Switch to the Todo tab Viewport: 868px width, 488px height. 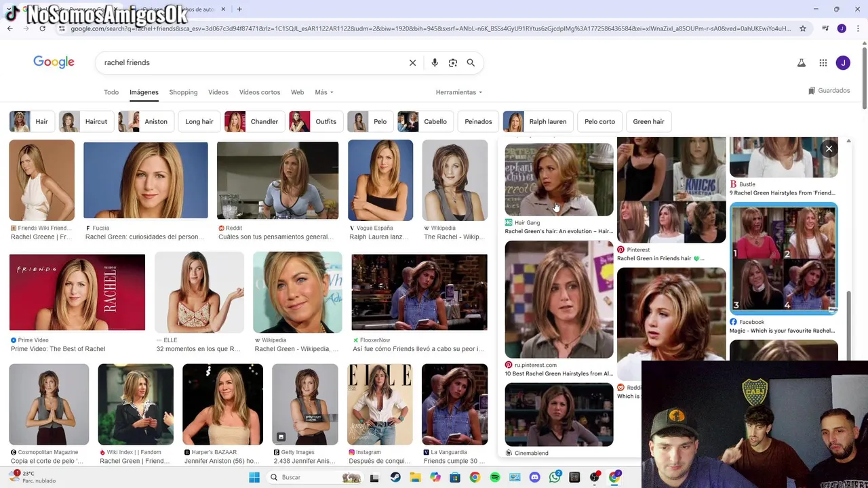[x=111, y=92]
